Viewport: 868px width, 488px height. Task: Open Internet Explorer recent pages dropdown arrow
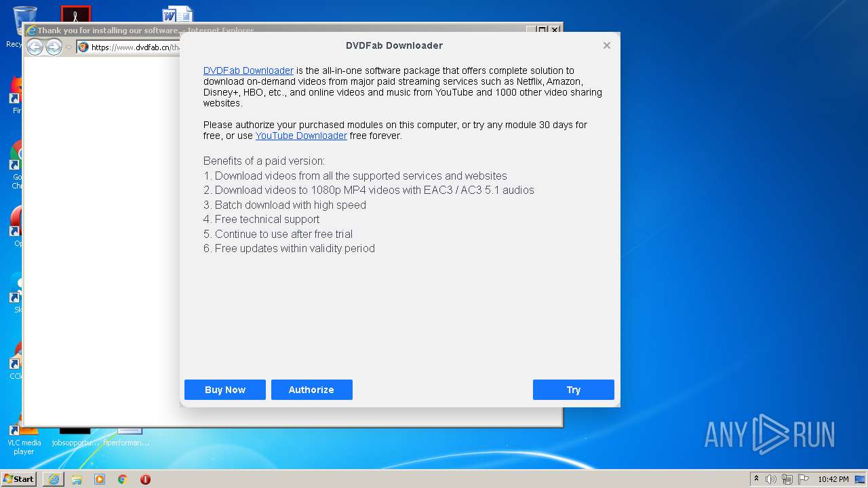(68, 47)
